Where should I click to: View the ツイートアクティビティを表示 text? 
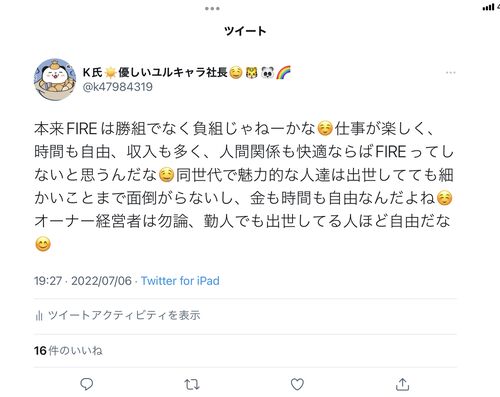124,315
